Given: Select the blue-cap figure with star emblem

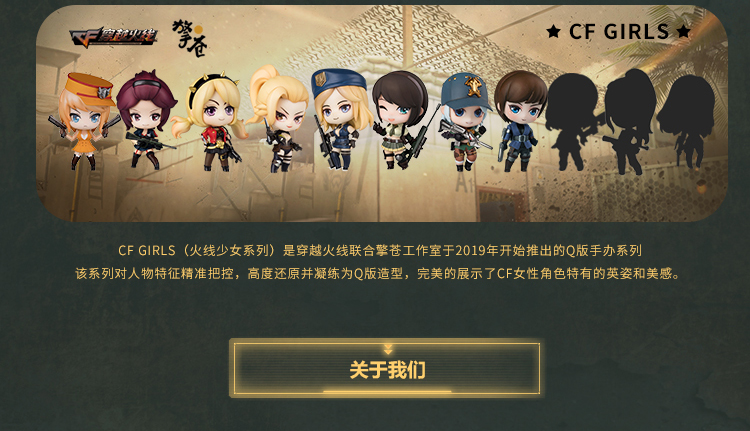Looking at the screenshot, I should coord(466,122).
